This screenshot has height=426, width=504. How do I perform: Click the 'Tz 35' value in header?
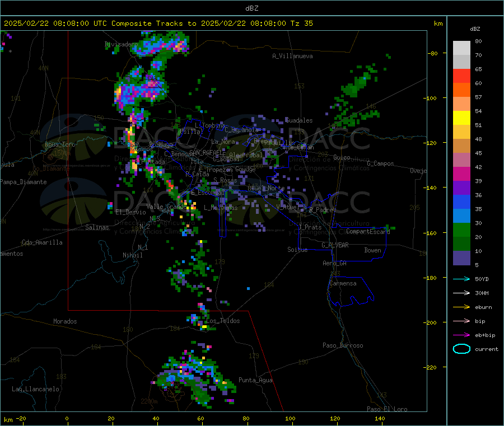pos(301,24)
